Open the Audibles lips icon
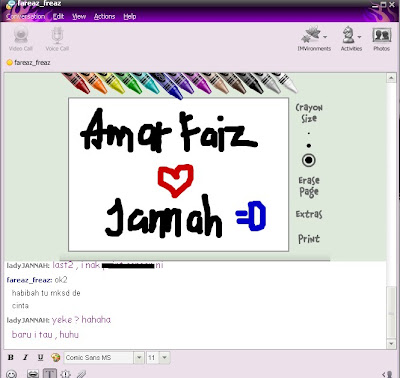 point(33,374)
